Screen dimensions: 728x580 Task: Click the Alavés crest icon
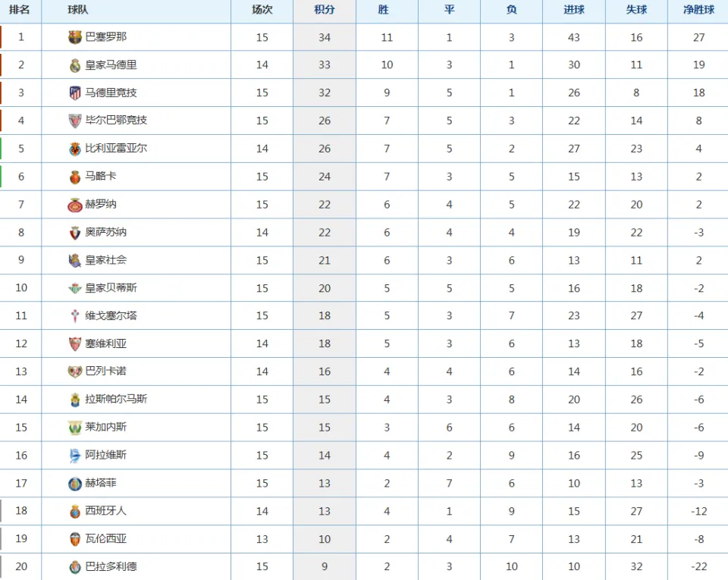(x=75, y=456)
